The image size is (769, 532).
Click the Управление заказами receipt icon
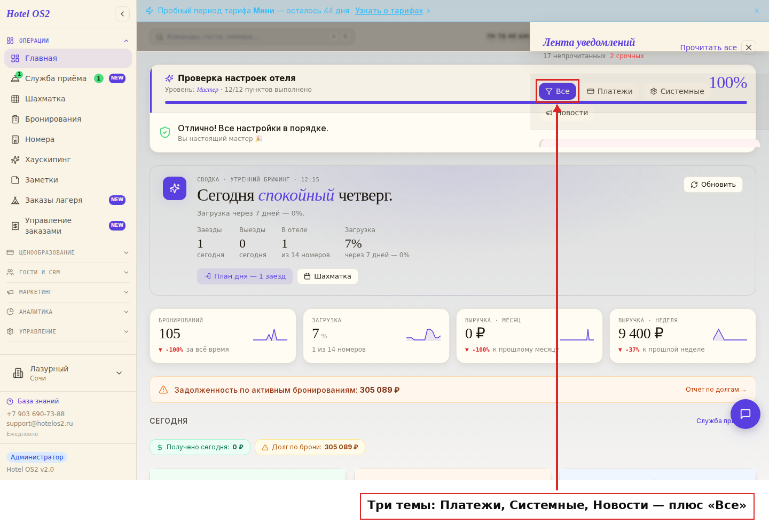[15, 226]
